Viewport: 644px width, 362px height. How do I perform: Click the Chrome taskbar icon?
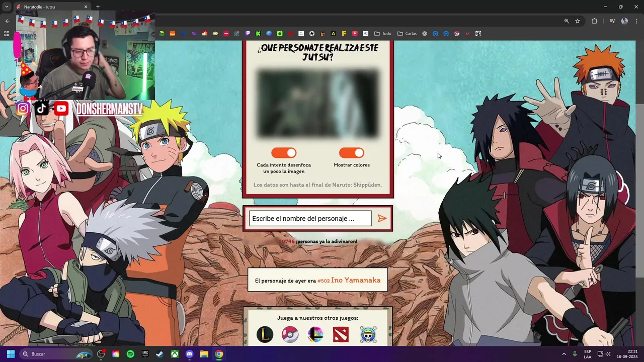(x=219, y=354)
